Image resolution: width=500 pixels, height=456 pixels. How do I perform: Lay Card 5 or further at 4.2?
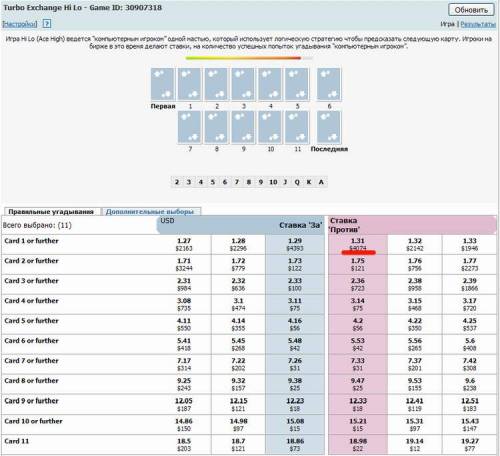coord(358,324)
